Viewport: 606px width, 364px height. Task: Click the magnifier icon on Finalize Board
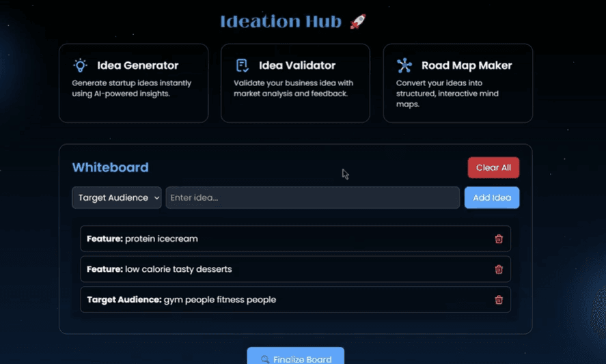[265, 359]
